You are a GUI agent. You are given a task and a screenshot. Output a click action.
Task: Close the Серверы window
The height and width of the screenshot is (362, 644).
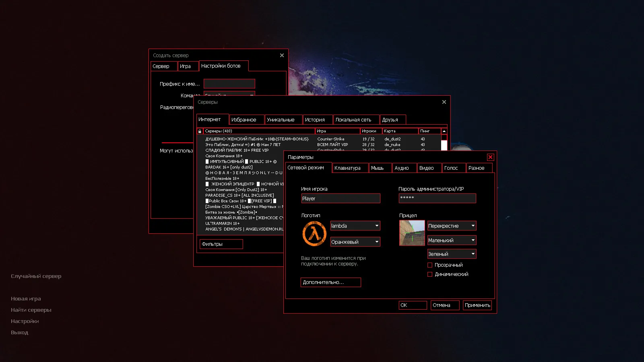444,102
